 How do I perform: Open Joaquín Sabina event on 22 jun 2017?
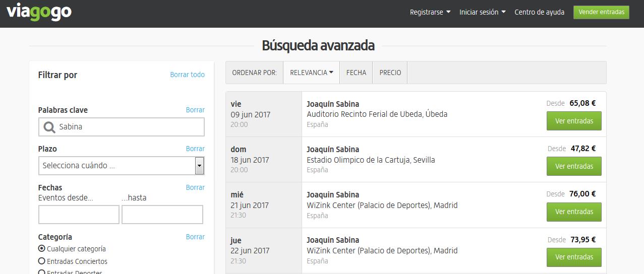[x=333, y=240]
